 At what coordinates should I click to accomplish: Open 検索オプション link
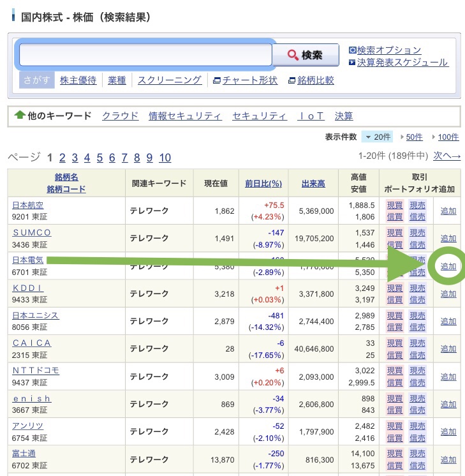tap(389, 50)
